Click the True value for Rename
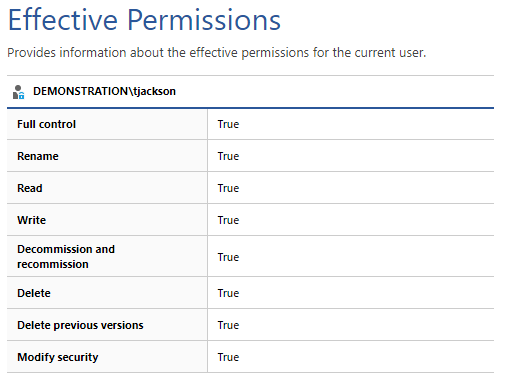The width and height of the screenshot is (510, 391). pyautogui.click(x=228, y=156)
